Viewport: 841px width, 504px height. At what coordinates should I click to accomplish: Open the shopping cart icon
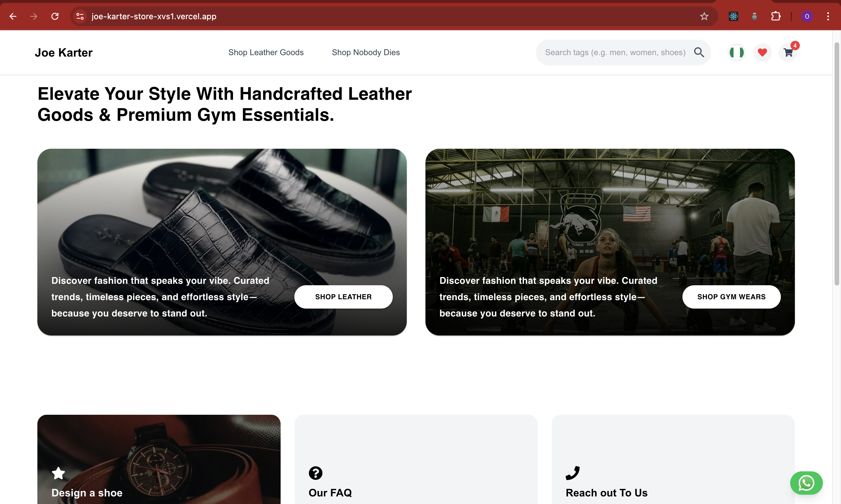point(788,52)
